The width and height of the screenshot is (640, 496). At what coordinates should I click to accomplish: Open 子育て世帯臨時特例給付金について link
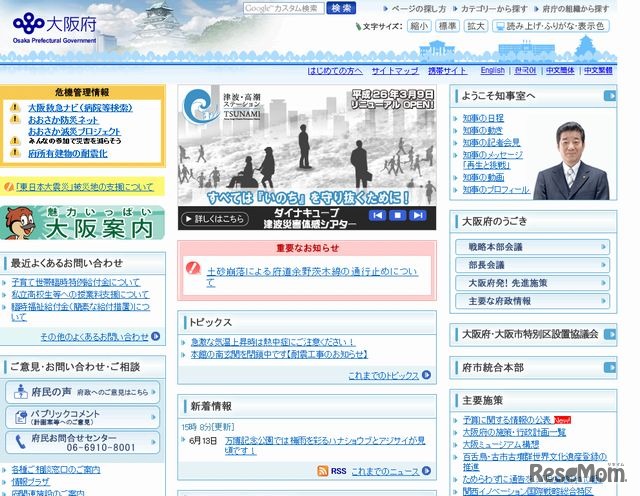click(76, 282)
